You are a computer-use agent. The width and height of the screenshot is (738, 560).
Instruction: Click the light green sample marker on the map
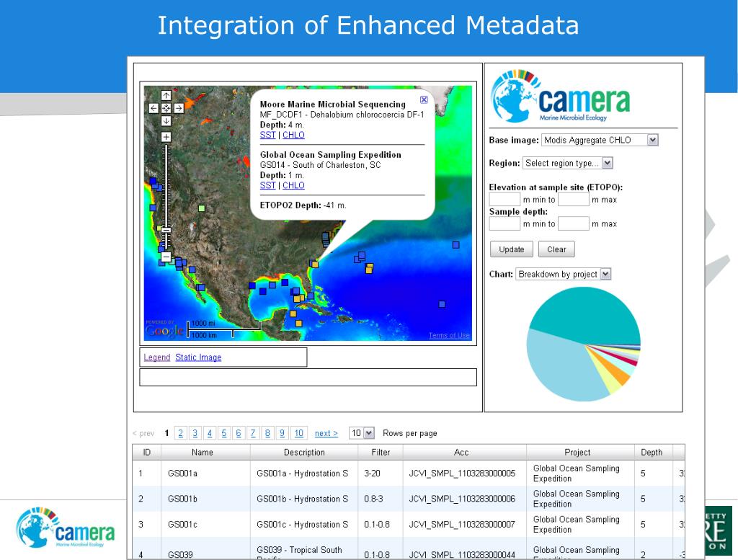202,208
